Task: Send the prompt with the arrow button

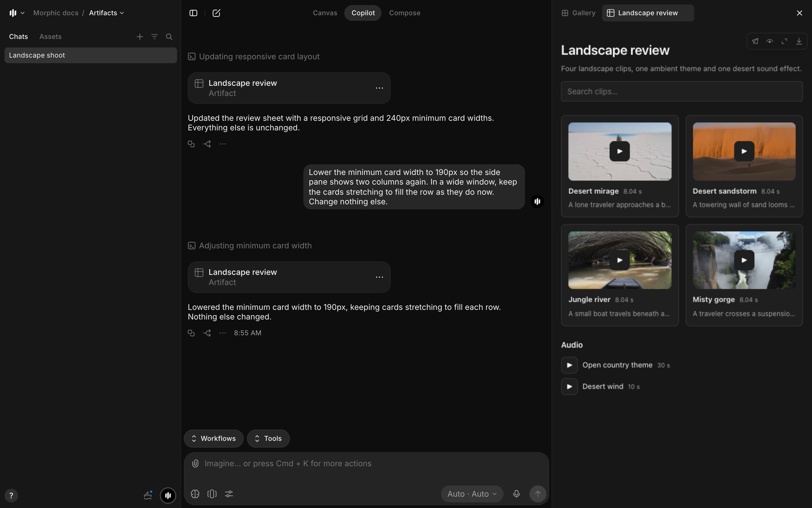Action: (538, 494)
